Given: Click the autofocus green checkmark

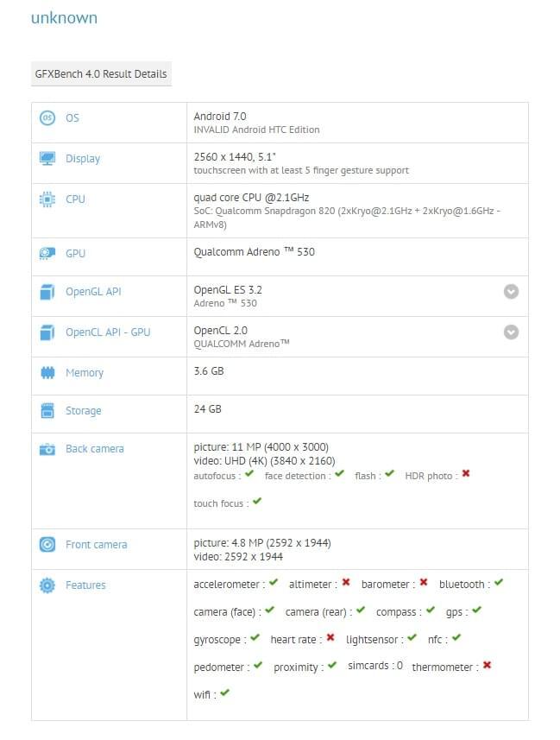Looking at the screenshot, I should 249,474.
